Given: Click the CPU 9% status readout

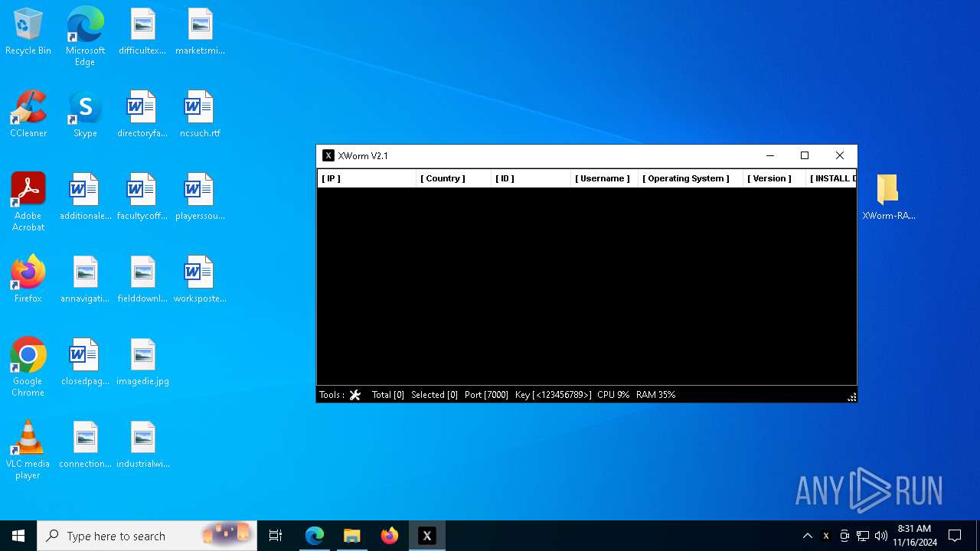Looking at the screenshot, I should click(x=613, y=395).
